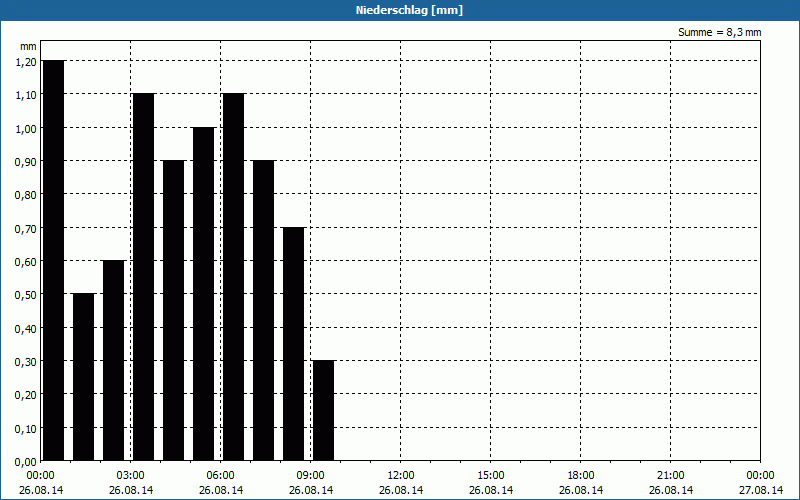The width and height of the screenshot is (800, 500).
Task: Select the 0,90 y-axis value
Action: (26, 161)
